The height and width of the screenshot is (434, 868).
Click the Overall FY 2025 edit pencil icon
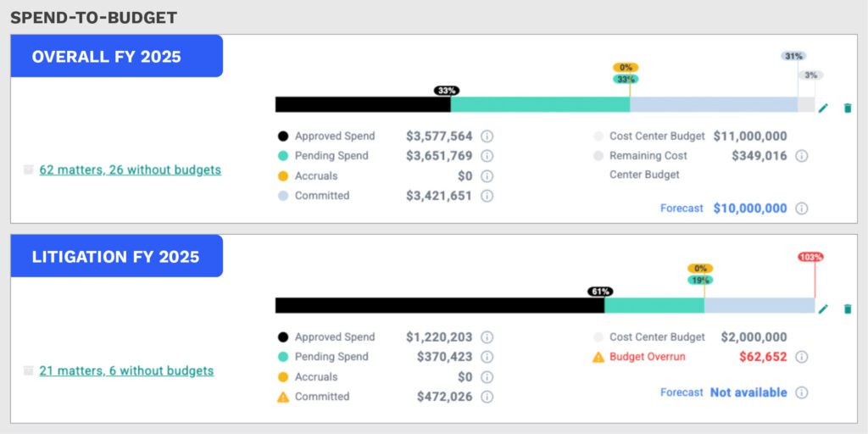click(823, 108)
